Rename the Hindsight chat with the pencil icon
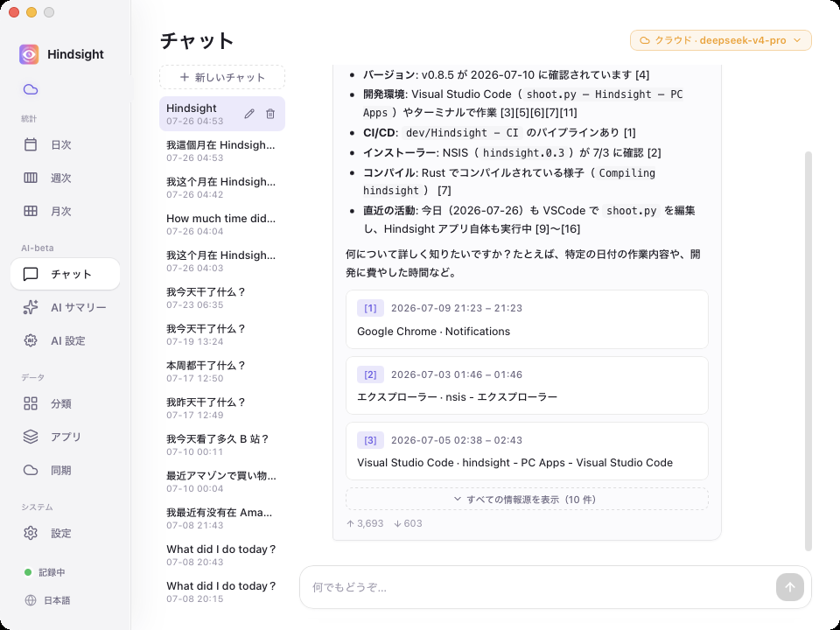The height and width of the screenshot is (630, 840). pyautogui.click(x=249, y=114)
